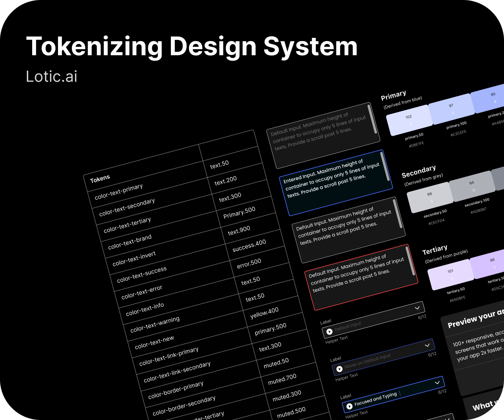
Task: Click scrollbar in the dimmed placeholder text area
Action: pos(372,119)
